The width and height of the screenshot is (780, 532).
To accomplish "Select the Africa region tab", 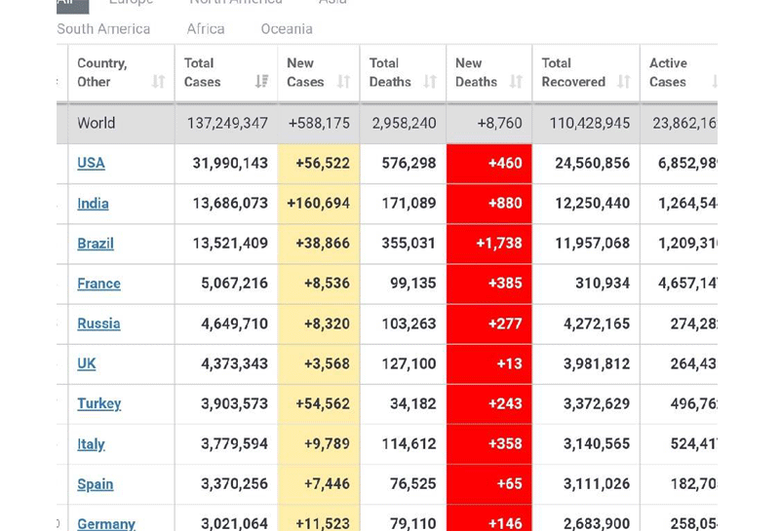I will click(x=206, y=29).
